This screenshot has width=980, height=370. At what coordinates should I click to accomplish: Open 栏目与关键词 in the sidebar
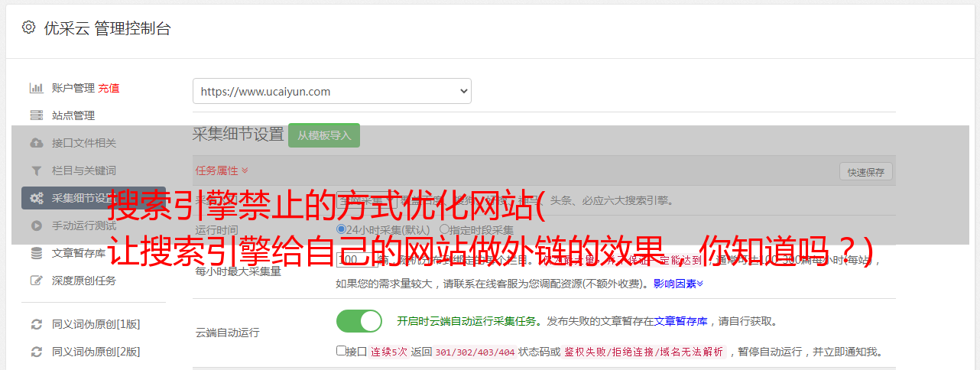pyautogui.click(x=84, y=170)
